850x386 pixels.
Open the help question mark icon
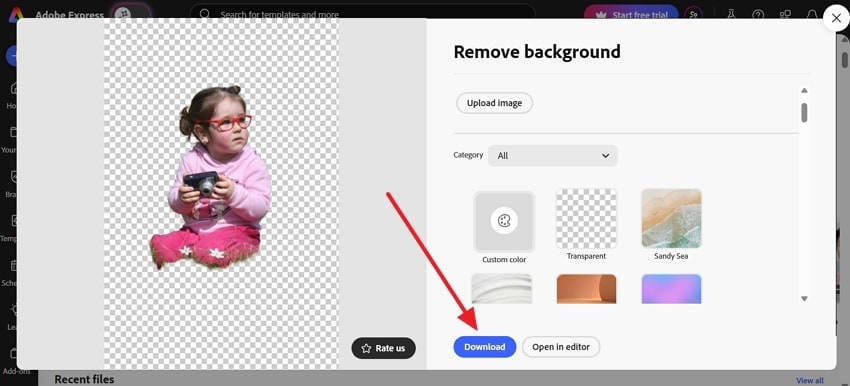tap(758, 15)
